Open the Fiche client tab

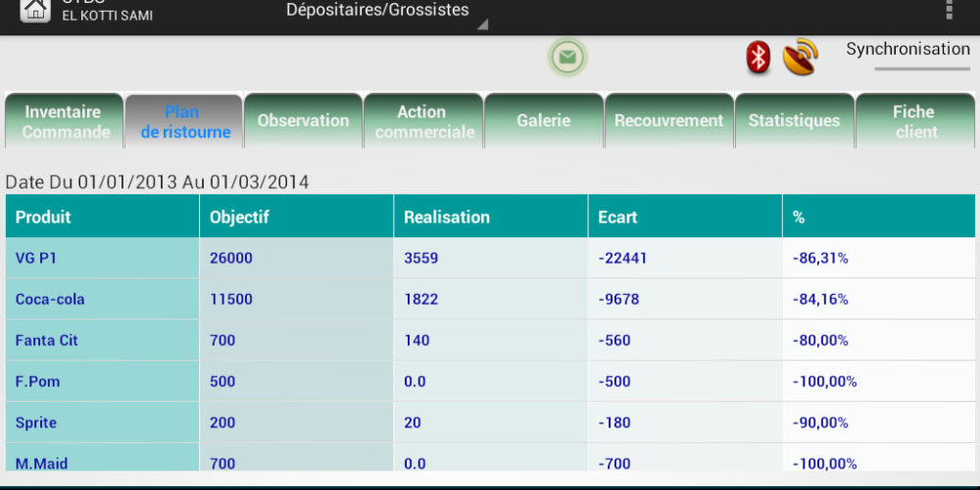click(914, 122)
